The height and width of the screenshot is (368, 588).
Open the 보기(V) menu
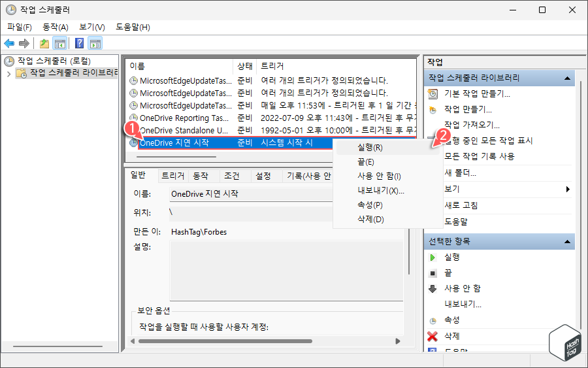click(x=92, y=27)
